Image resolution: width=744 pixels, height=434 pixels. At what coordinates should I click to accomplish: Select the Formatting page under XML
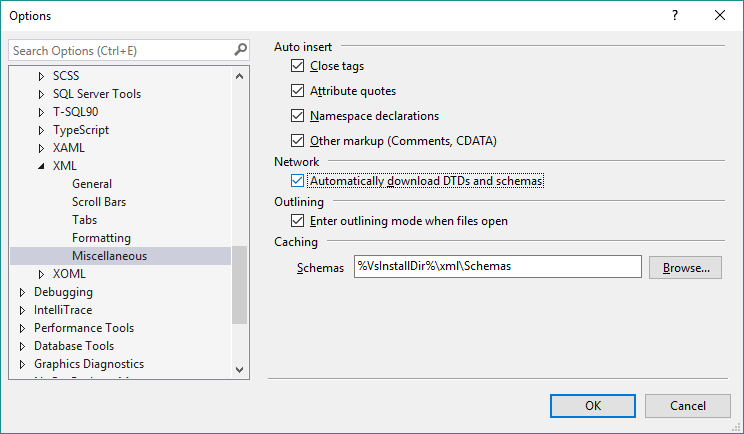pyautogui.click(x=101, y=238)
